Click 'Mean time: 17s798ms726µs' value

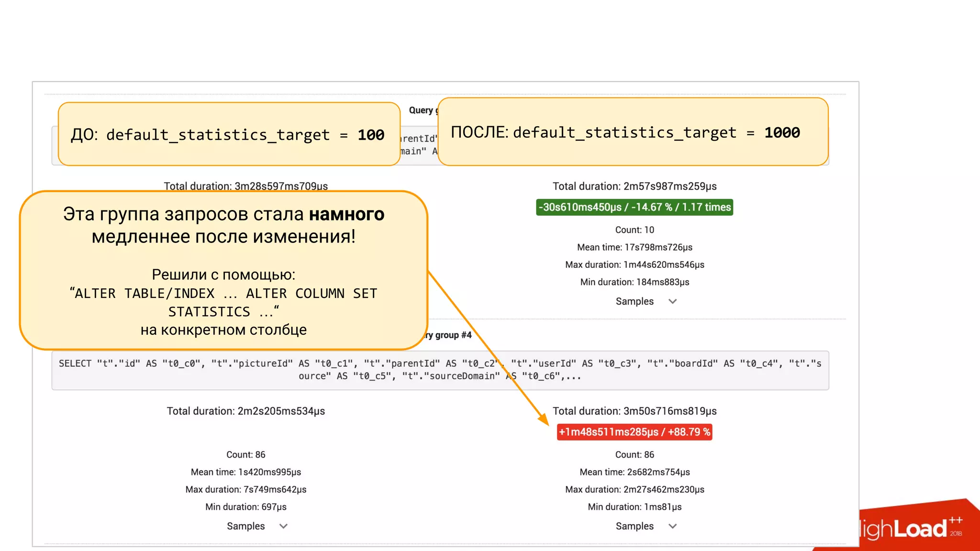[x=635, y=247]
